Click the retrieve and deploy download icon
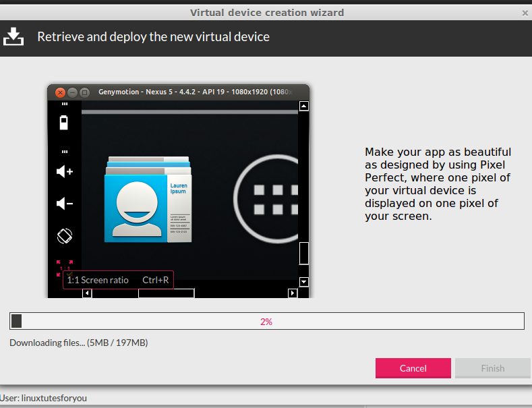The height and width of the screenshot is (408, 532). coord(13,36)
